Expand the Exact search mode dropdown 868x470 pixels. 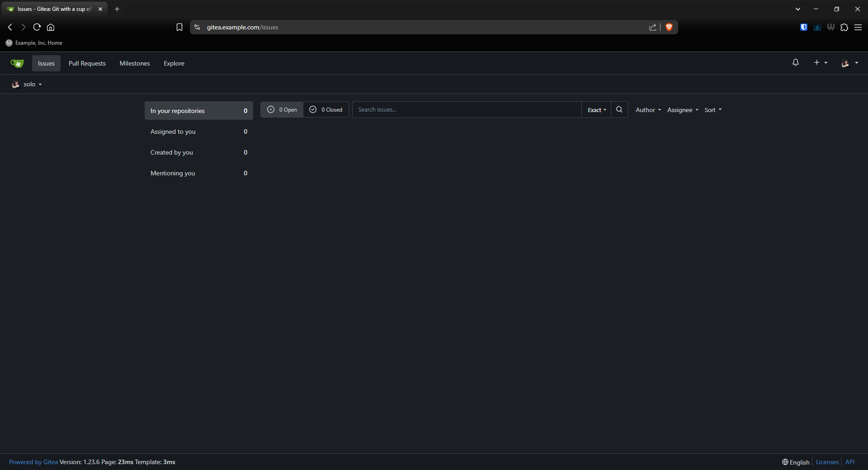596,110
